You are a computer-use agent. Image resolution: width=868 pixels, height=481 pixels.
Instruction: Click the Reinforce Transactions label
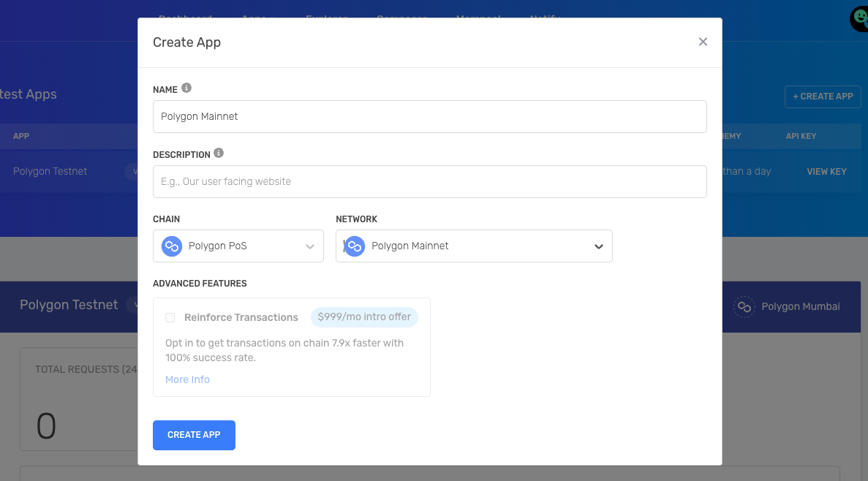(x=241, y=318)
